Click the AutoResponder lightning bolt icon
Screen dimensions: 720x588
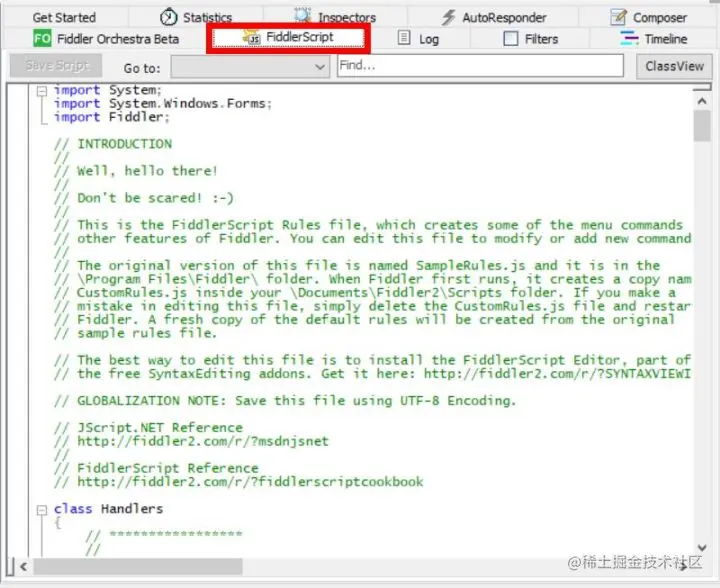[448, 17]
